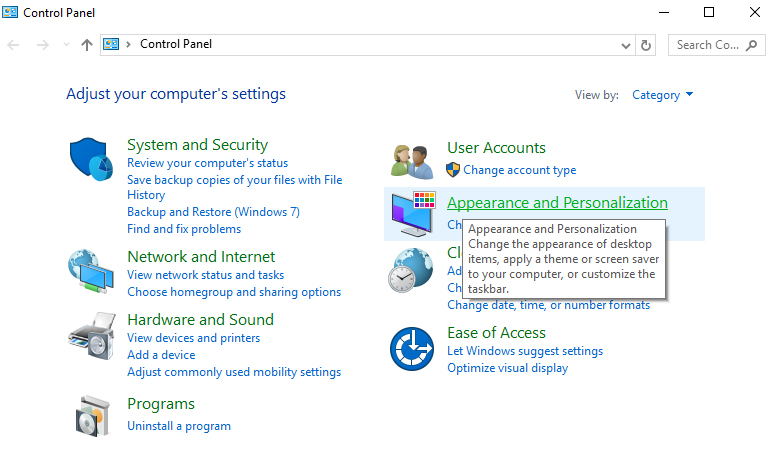Click the Control Panel breadcrumb in address bar

tap(176, 44)
